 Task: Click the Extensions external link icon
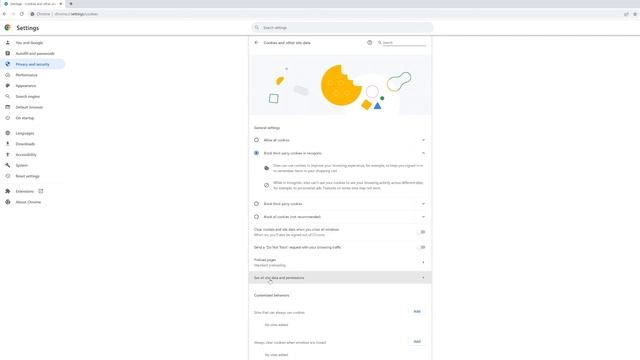point(40,191)
